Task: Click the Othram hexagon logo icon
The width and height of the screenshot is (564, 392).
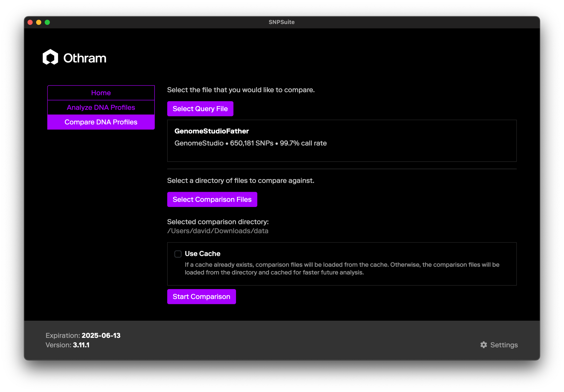Action: (50, 57)
